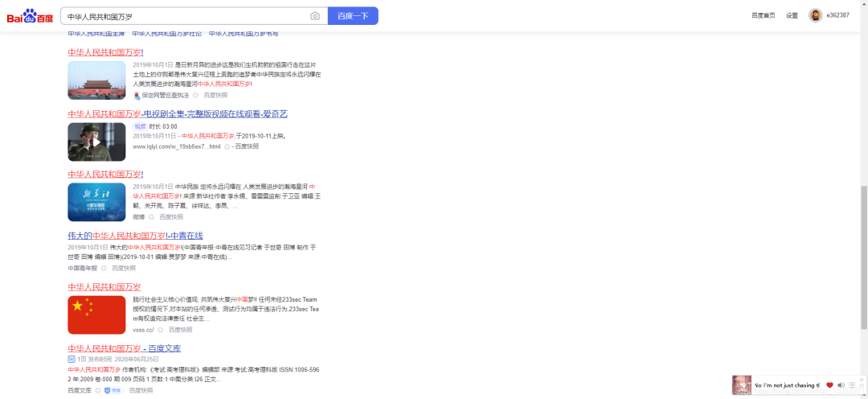This screenshot has height=399, width=868.
Task: Focus the Baidu search input field
Action: (186, 16)
